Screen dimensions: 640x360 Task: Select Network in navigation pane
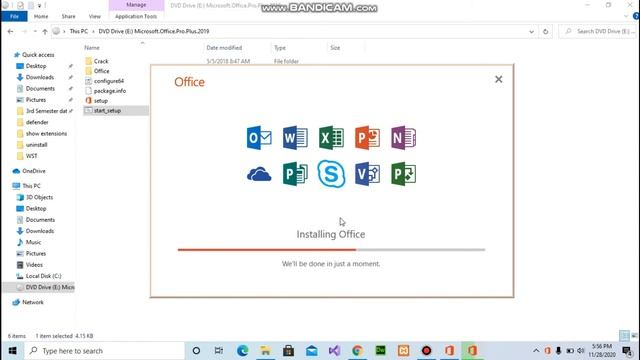(x=33, y=302)
